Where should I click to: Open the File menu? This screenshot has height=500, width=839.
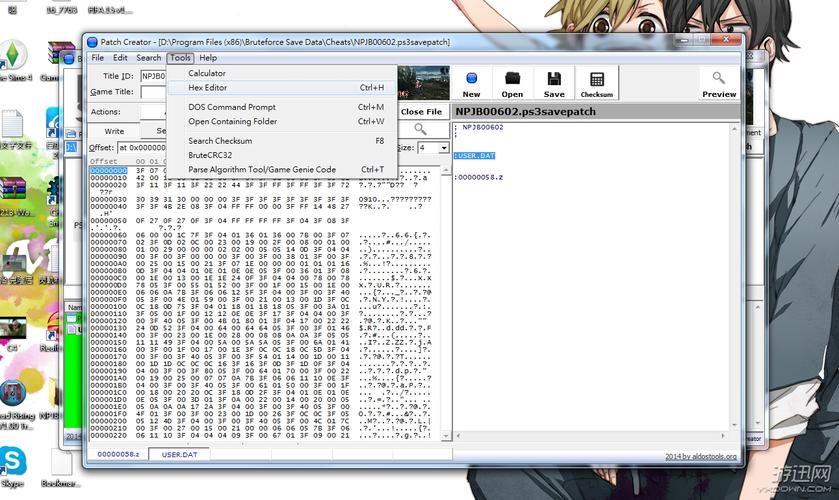point(97,58)
